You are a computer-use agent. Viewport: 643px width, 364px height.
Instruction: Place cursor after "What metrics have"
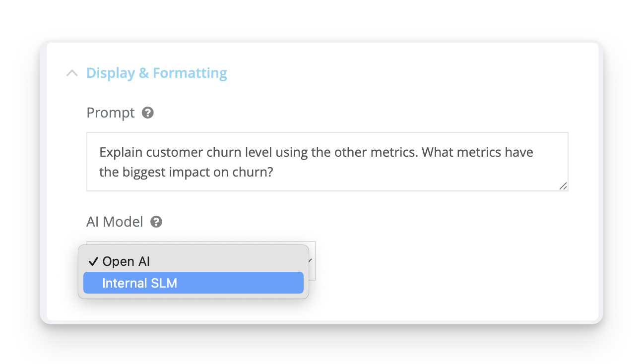pyautogui.click(x=534, y=152)
